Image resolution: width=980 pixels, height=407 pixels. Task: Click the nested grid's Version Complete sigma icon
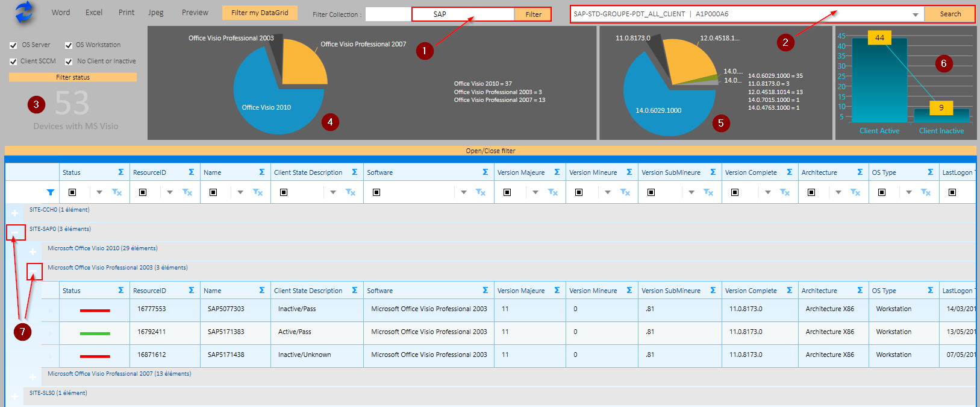[x=789, y=291]
